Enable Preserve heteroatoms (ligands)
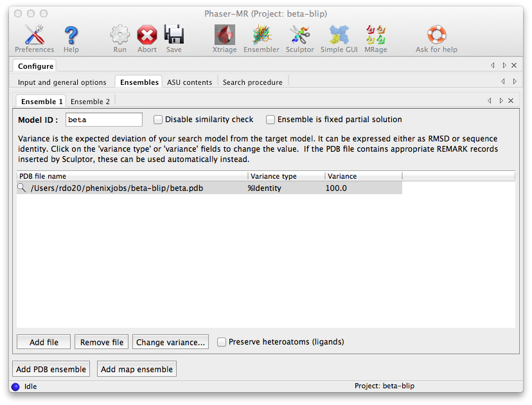Screen dimensions: 532x405 (x=222, y=342)
